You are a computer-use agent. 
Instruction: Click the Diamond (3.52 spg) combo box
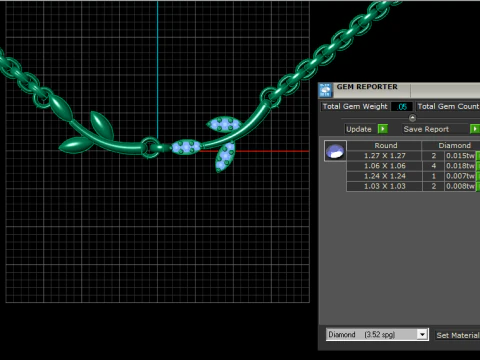tap(377, 334)
